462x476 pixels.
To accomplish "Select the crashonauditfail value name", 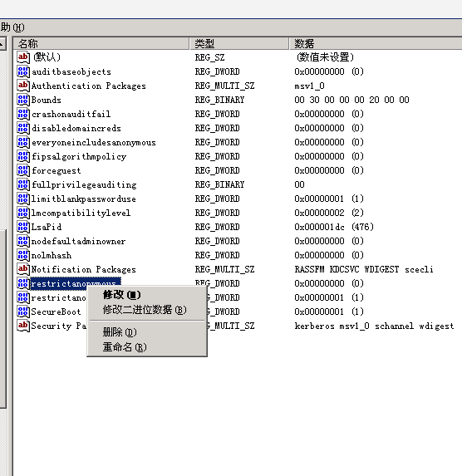I will click(x=71, y=114).
